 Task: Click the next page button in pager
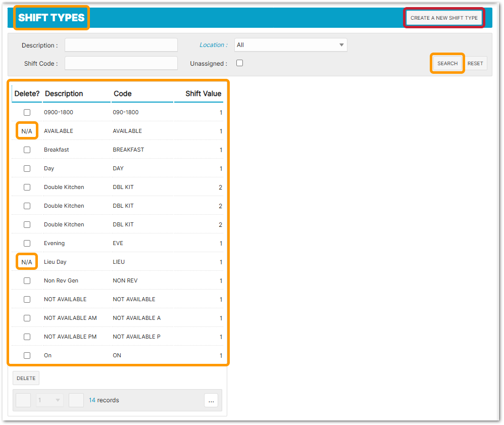click(x=76, y=400)
